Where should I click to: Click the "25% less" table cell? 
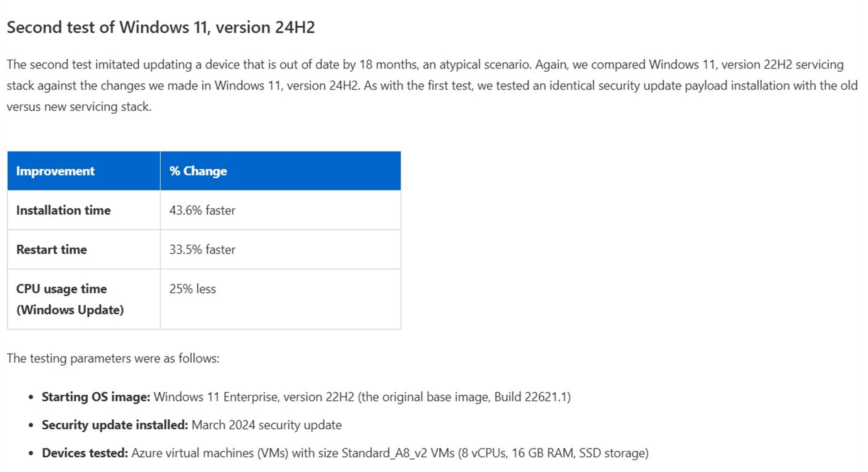192,289
